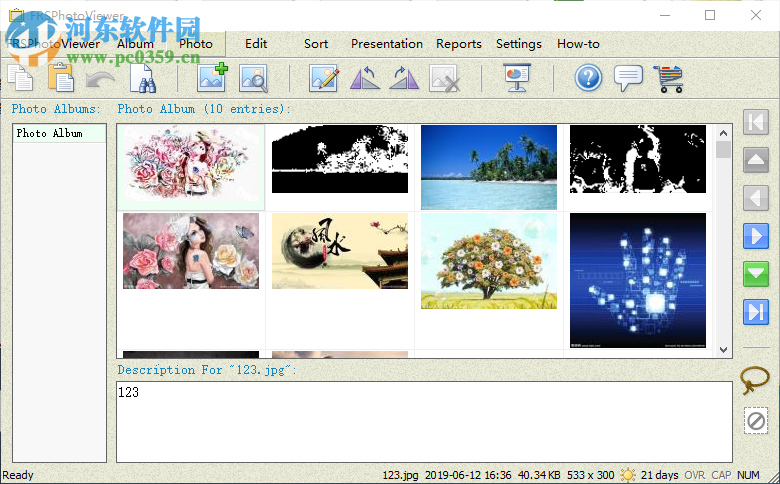Click the CAP status bar indicator
This screenshot has height=484, width=780.
(x=721, y=475)
